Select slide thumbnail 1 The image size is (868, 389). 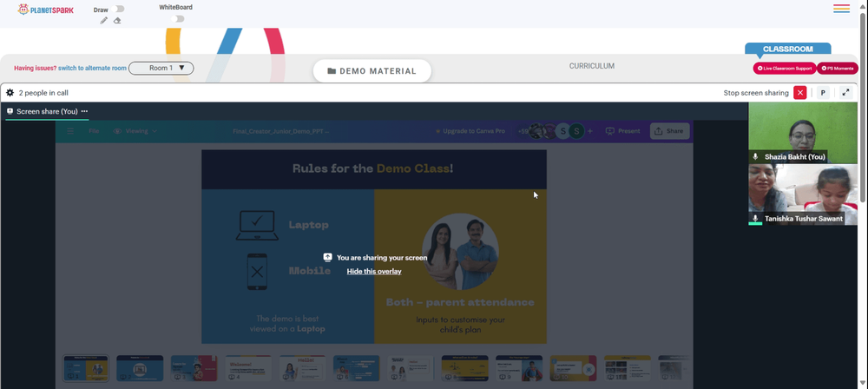86,368
